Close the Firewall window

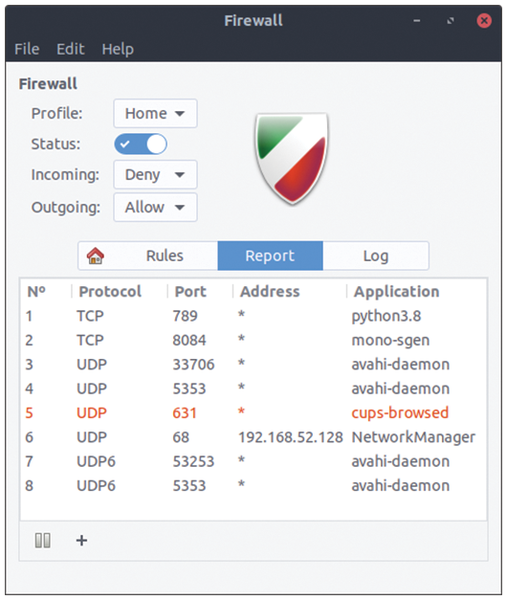484,21
